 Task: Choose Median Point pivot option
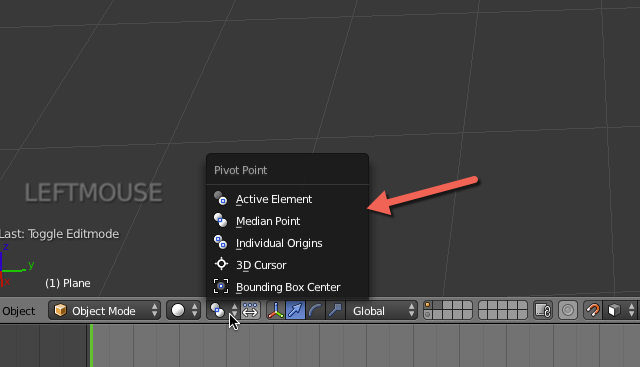[x=287, y=221]
